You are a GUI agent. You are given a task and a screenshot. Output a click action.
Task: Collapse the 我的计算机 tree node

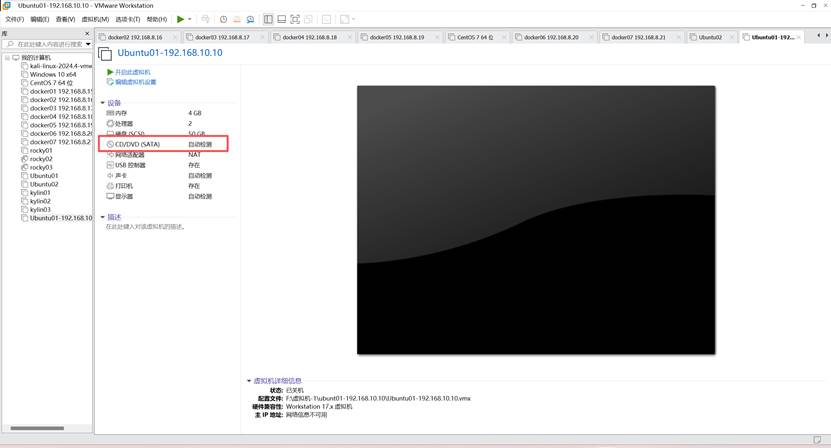(x=7, y=57)
